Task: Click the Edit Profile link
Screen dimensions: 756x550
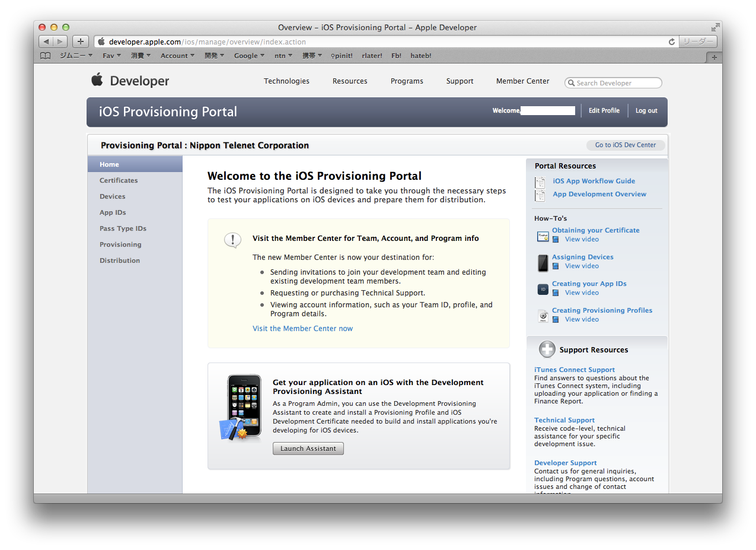Action: [x=604, y=111]
